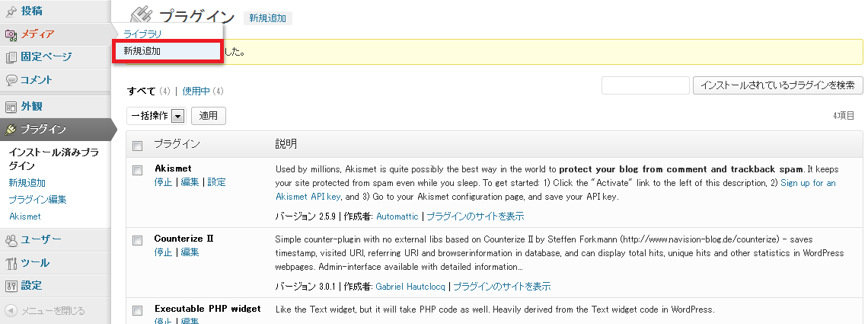This screenshot has width=868, height=324.
Task: Click the appearance icon beside 外観
Action: [11, 107]
